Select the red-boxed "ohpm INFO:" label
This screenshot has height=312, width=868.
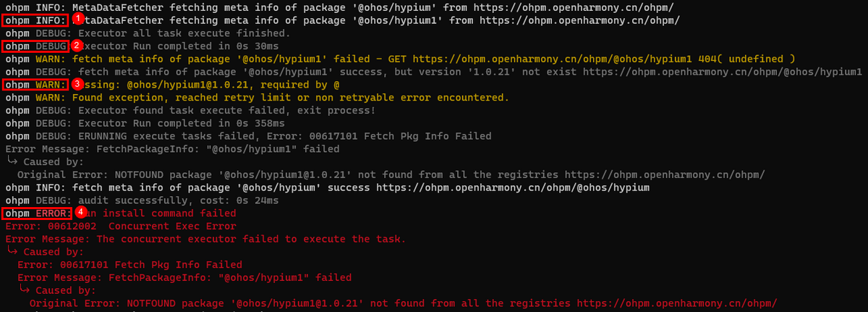click(35, 20)
